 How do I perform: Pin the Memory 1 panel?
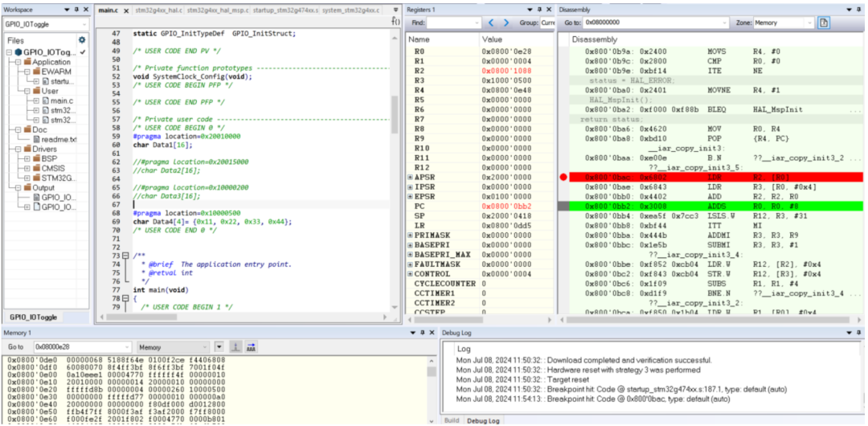click(x=422, y=333)
